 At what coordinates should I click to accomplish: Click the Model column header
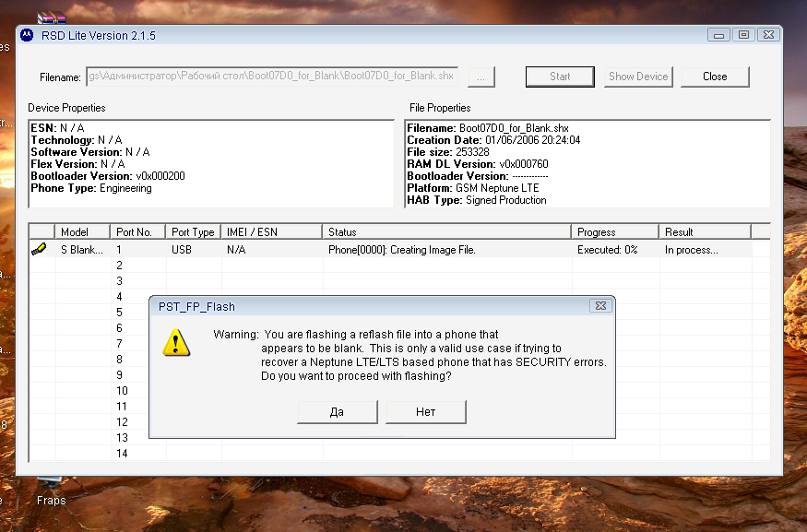click(x=82, y=232)
